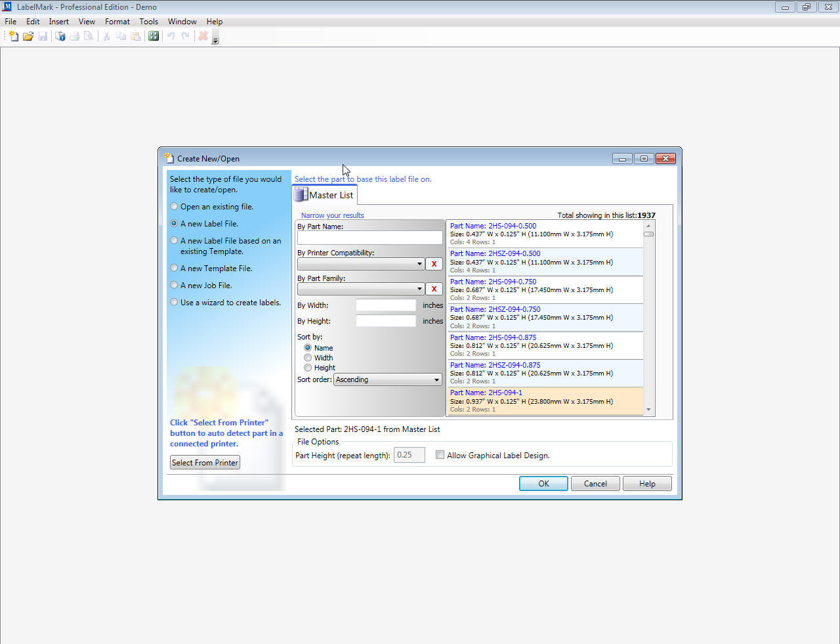Click the part list scrollbar thumb
This screenshot has width=840, height=644.
[648, 234]
